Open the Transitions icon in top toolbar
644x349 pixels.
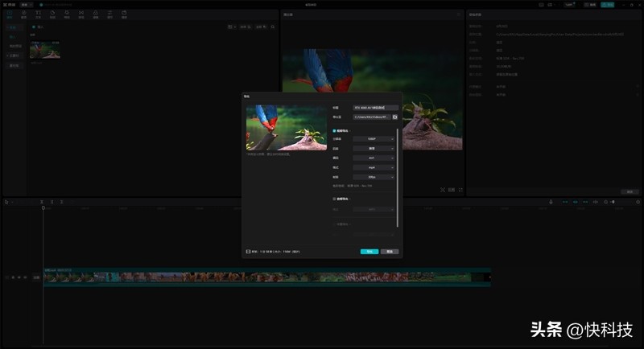81,14
